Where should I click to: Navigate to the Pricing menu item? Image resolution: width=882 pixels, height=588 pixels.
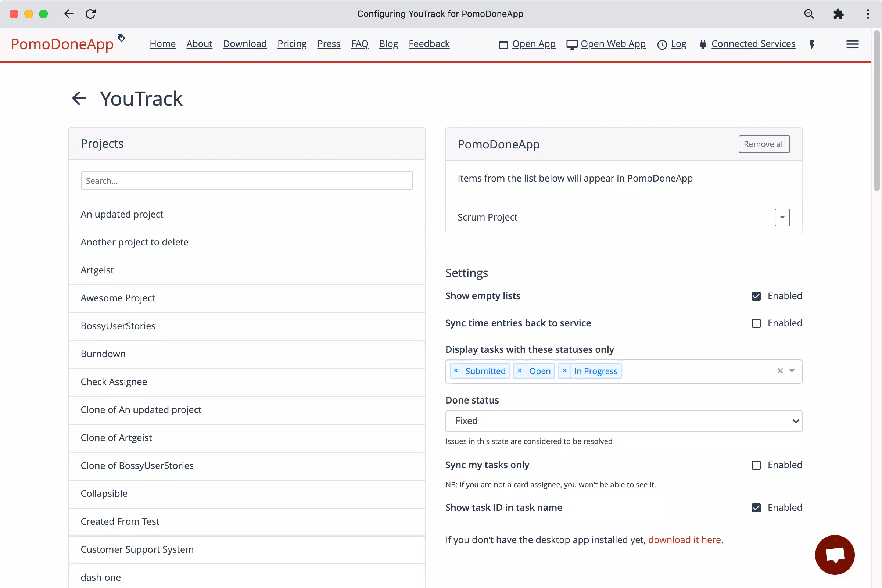point(291,43)
